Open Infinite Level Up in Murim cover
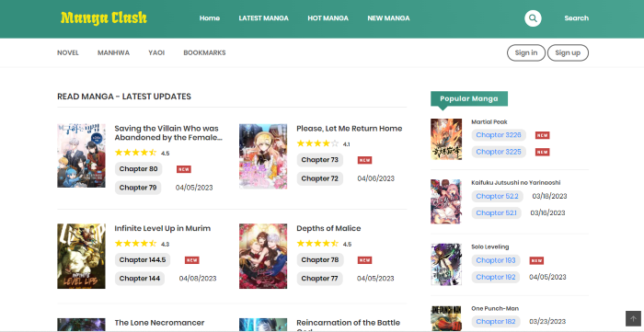644x332 pixels. click(81, 256)
